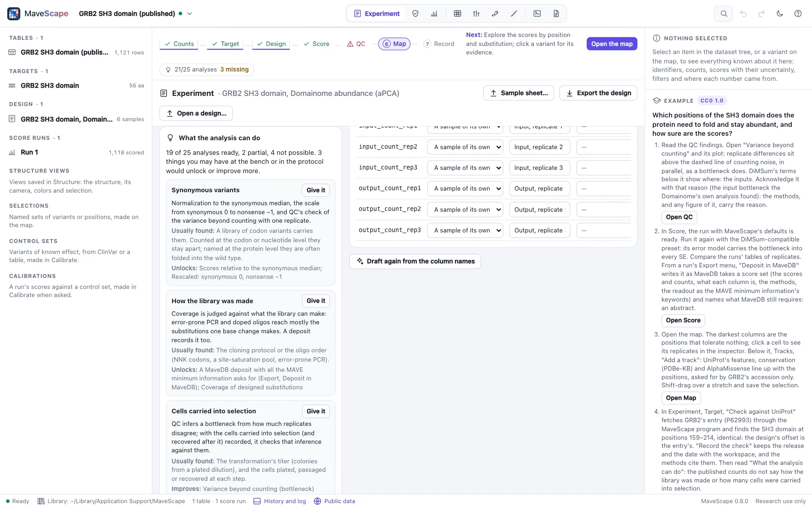Open History and log in status bar
The image size is (812, 508).
[x=280, y=501]
